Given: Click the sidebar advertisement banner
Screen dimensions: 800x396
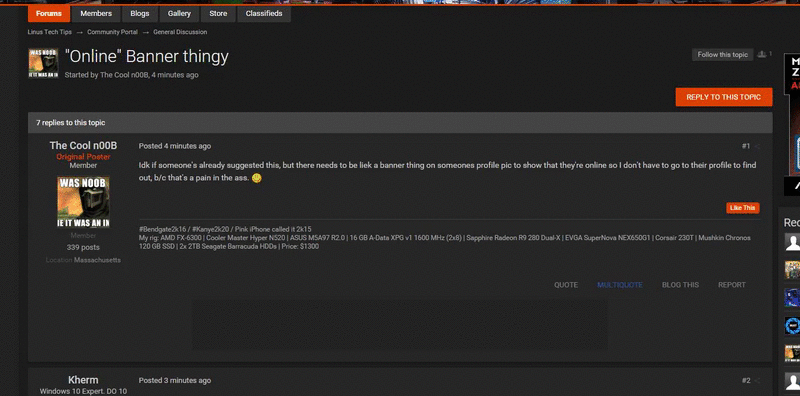Looking at the screenshot, I should click(x=792, y=125).
